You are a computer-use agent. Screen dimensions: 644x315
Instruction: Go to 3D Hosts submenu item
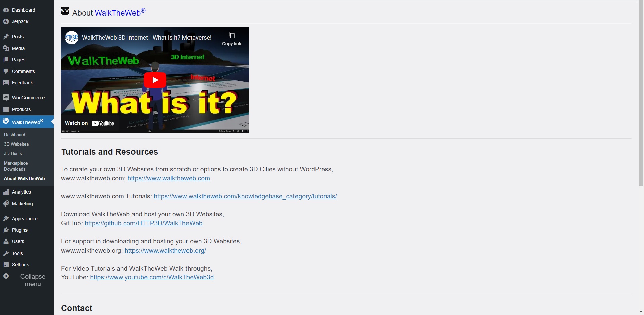click(13, 153)
